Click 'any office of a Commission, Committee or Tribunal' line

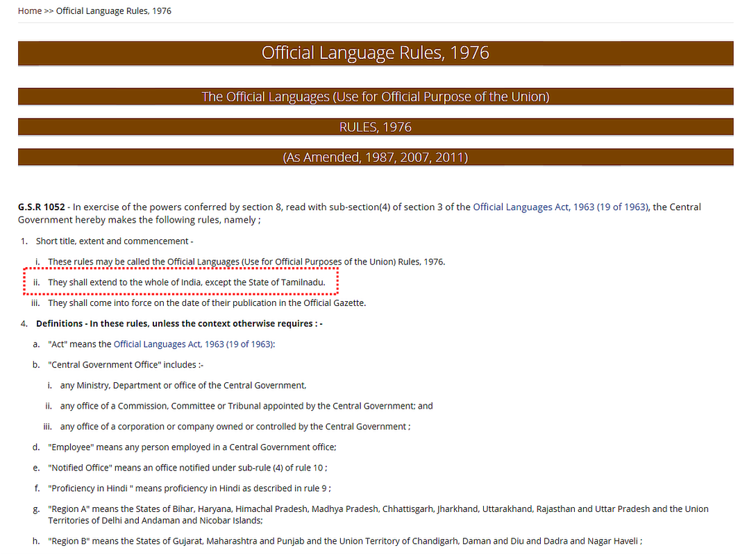tap(246, 406)
